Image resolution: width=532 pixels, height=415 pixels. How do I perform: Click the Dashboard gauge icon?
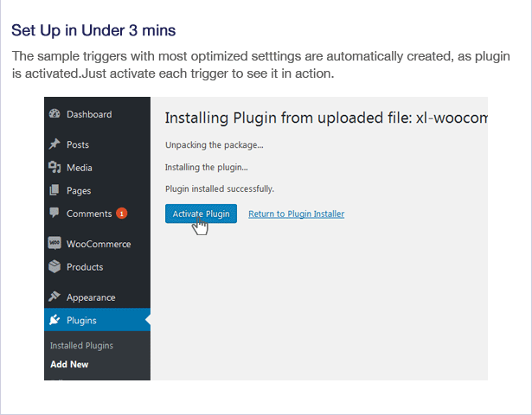(x=54, y=113)
